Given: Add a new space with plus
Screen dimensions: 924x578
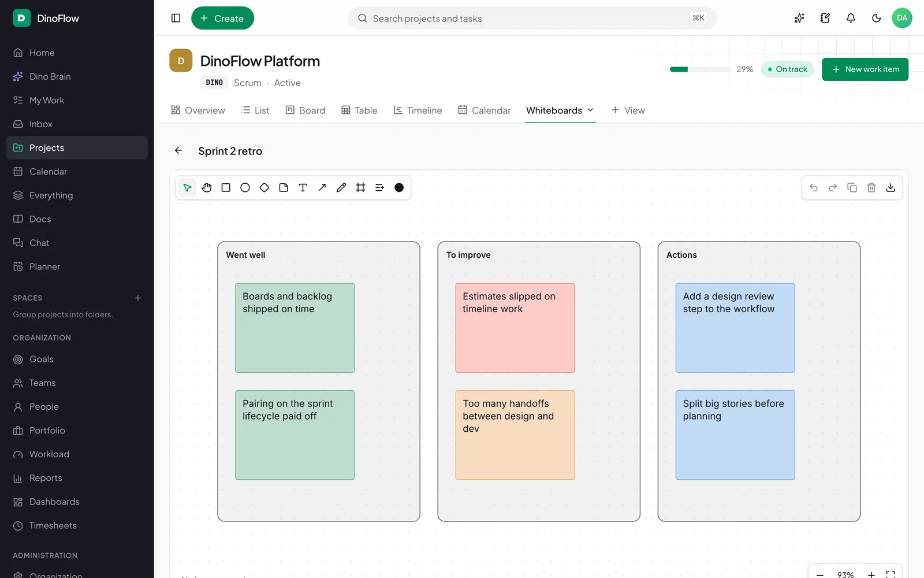Looking at the screenshot, I should [x=138, y=298].
